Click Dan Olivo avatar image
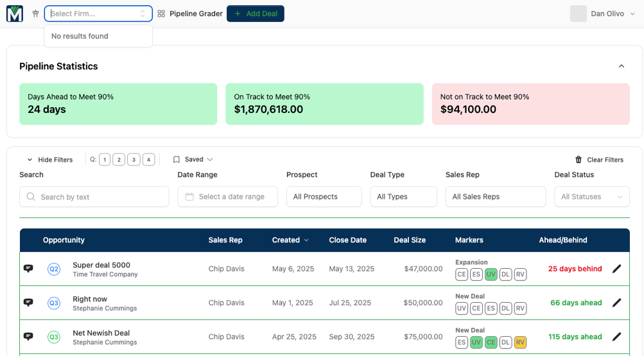 579,13
